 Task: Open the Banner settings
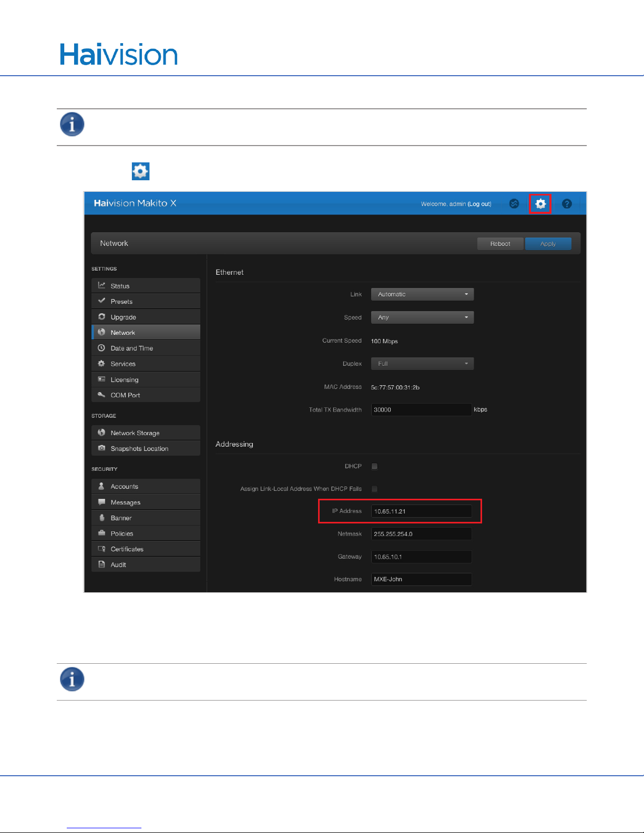pyautogui.click(x=146, y=518)
